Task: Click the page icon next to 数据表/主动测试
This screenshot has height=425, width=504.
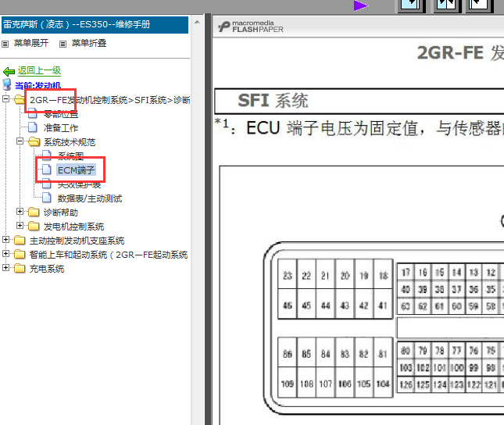Action: coord(47,198)
